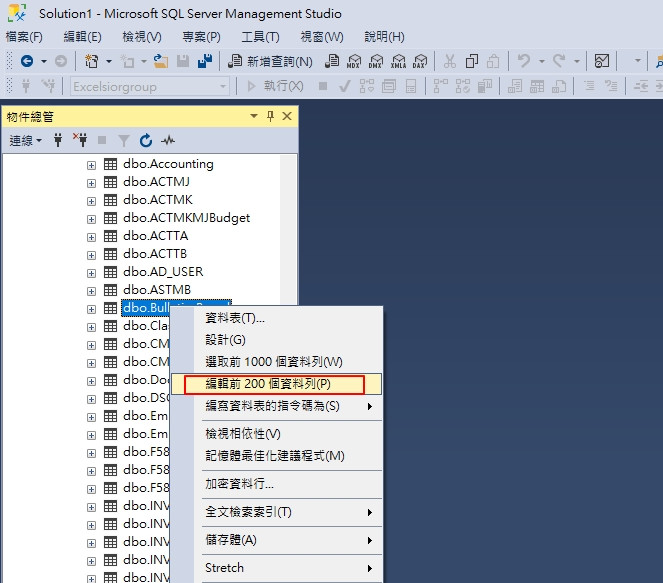
Task: Click the Filter funnel icon in Object Explorer
Action: pos(123,140)
